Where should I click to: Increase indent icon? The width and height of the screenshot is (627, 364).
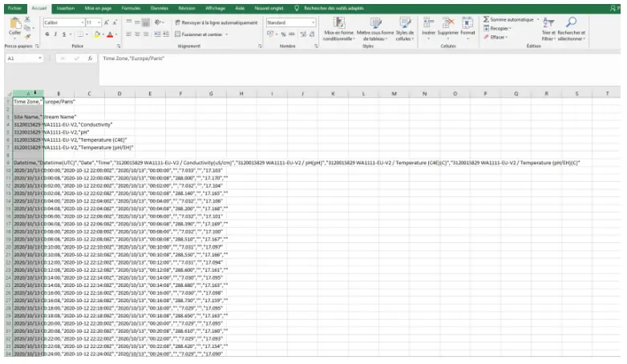tap(166, 34)
